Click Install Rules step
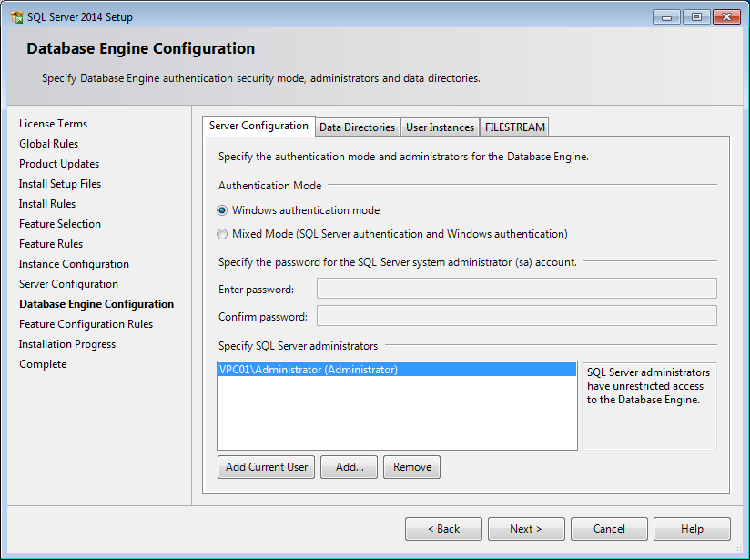Viewport: 750px width, 560px height. 47,204
